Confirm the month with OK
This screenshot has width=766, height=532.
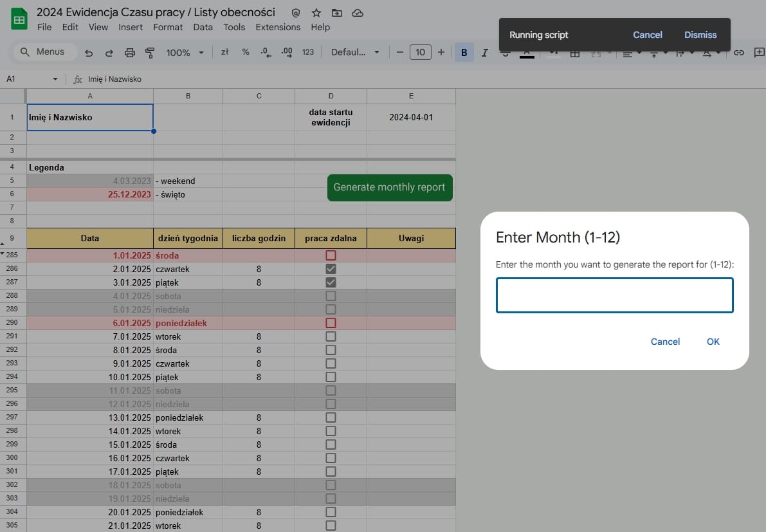coord(713,342)
